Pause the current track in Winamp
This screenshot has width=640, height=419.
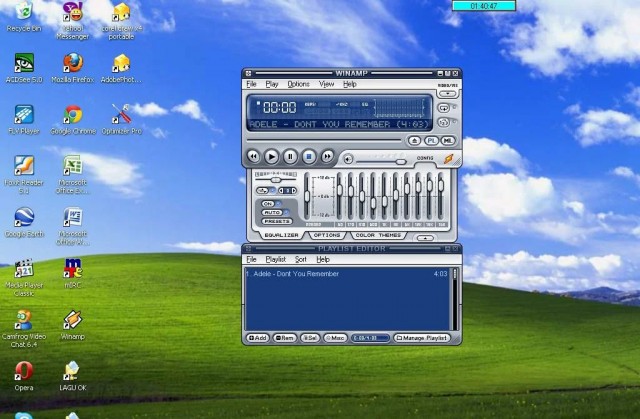tap(290, 157)
